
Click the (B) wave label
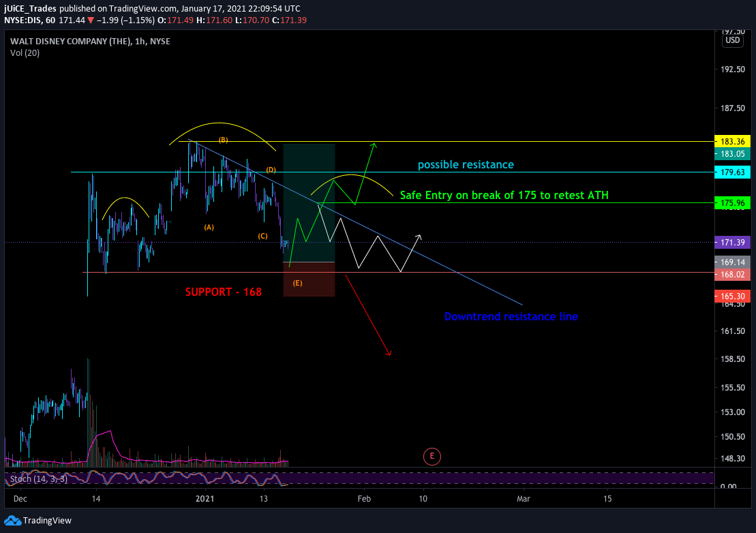223,140
